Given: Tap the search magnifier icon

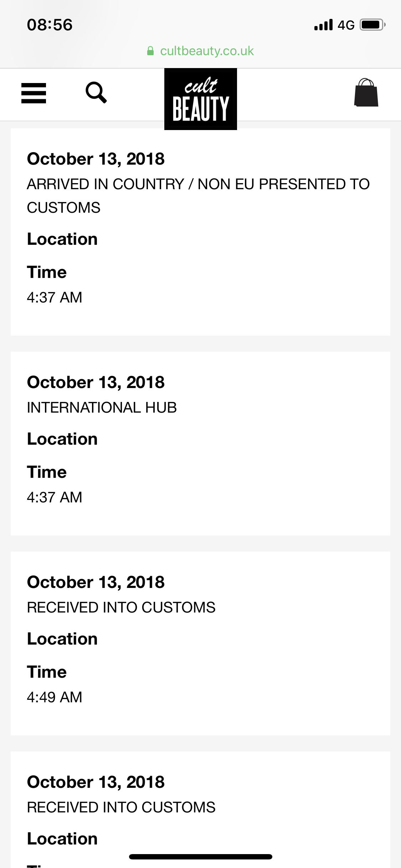Looking at the screenshot, I should click(x=96, y=93).
